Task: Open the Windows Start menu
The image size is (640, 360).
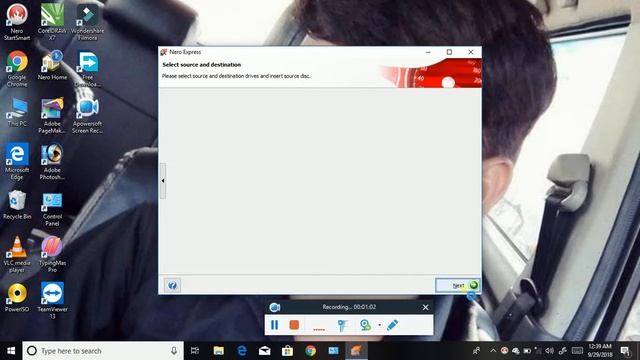Action: (x=11, y=351)
